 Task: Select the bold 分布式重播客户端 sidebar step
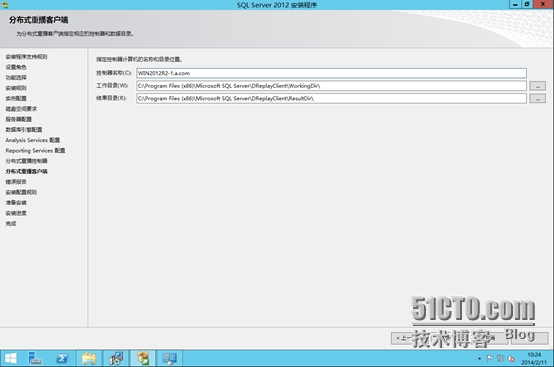coord(26,171)
